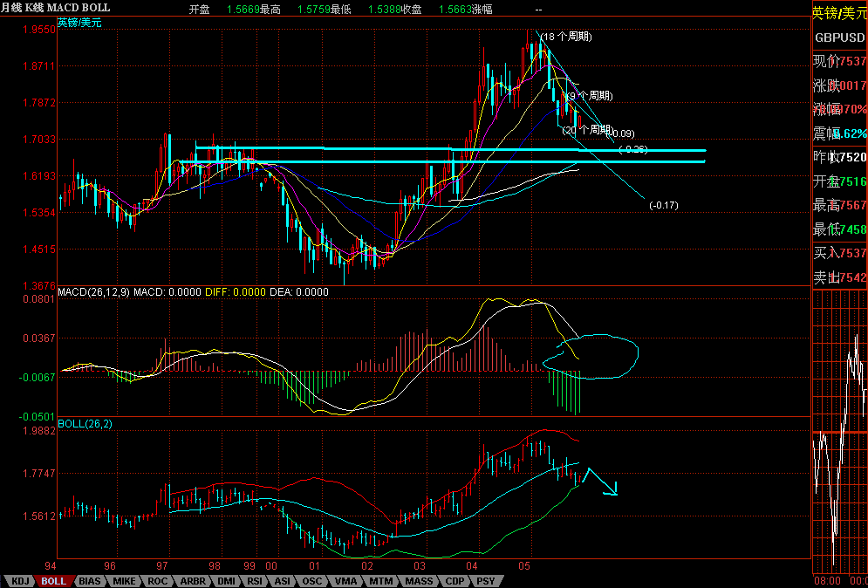868x588 pixels.
Task: Click the 昨收 previous close row
Action: coord(840,157)
